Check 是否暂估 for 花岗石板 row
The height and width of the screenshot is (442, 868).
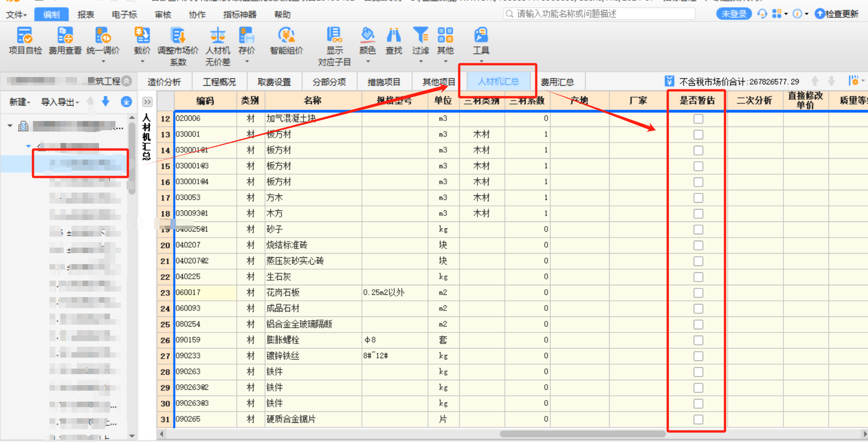[698, 293]
